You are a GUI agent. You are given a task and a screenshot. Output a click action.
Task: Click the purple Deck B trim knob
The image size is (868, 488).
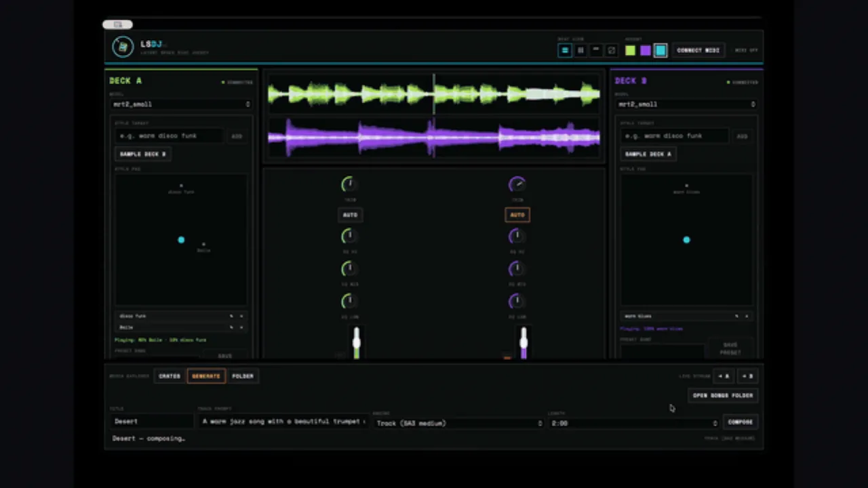coord(517,184)
